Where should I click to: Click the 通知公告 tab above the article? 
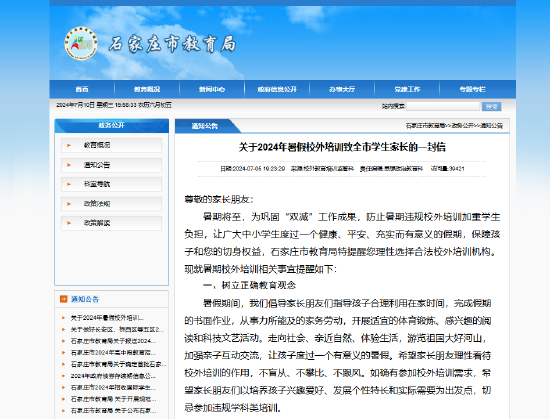pyautogui.click(x=205, y=126)
